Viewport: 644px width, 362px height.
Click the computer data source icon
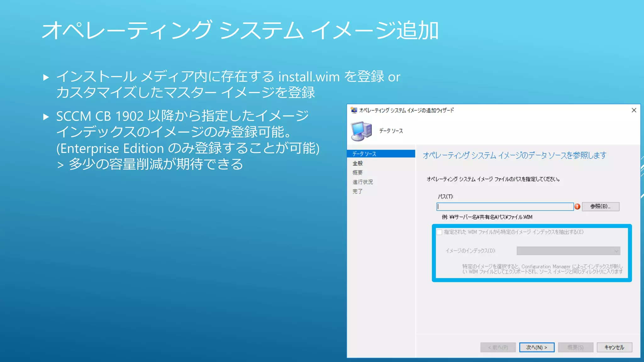pyautogui.click(x=361, y=131)
